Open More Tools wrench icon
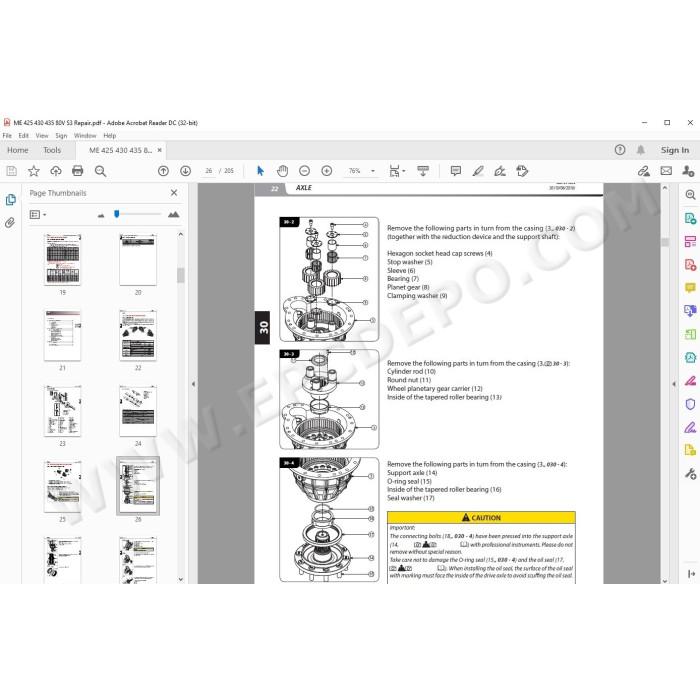Image resolution: width=700 pixels, height=700 pixels. [690, 474]
